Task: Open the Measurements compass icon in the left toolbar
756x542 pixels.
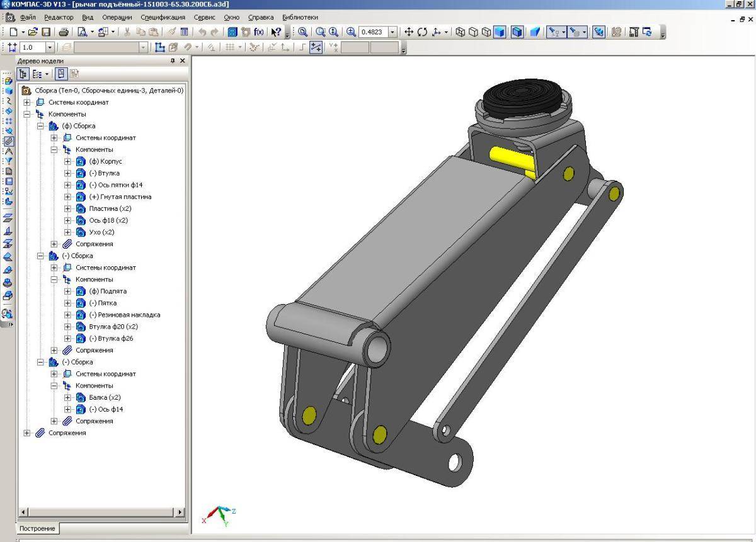Action: (x=8, y=151)
